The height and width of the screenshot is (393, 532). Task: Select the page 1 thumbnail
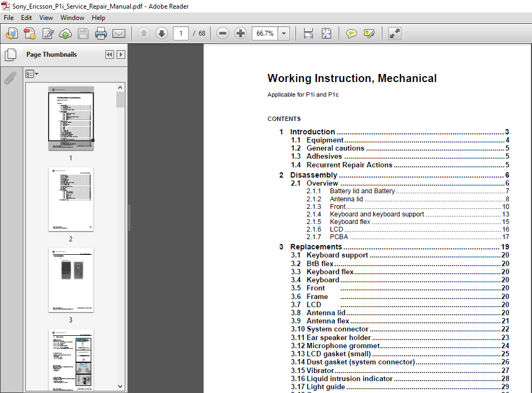(71, 118)
